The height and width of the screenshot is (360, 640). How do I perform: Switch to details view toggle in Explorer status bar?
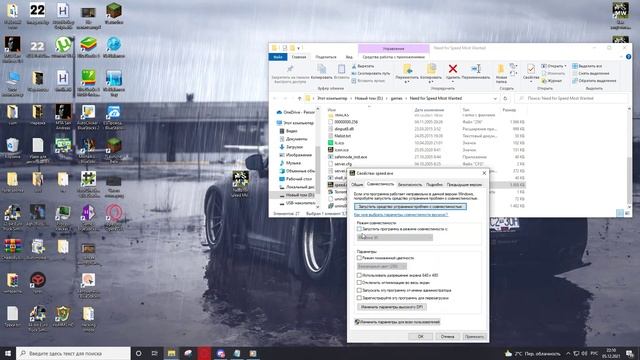tap(620, 213)
